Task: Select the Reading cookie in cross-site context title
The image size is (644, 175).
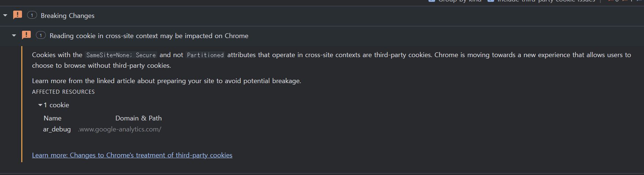Action: (x=149, y=36)
